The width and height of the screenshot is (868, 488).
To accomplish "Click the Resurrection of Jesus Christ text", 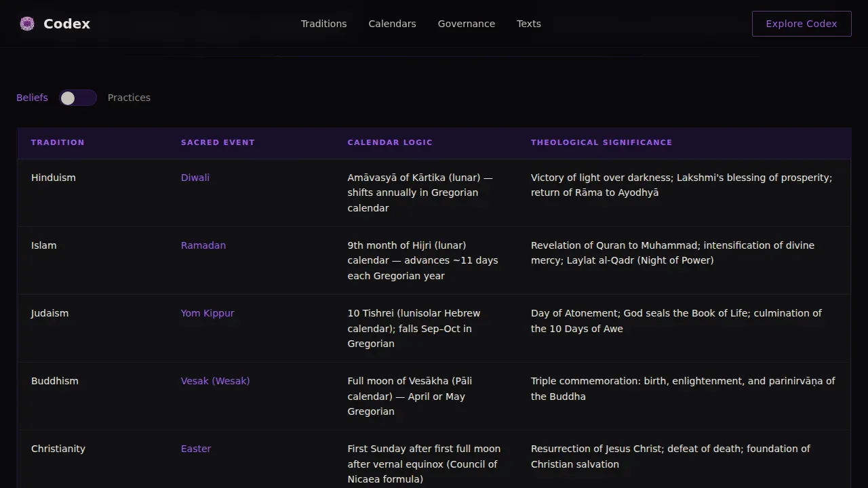I will click(671, 456).
